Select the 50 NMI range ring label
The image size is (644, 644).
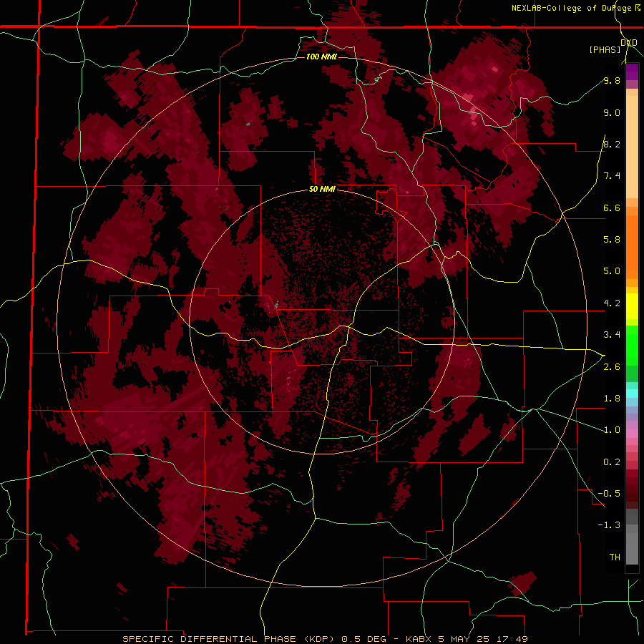tap(322, 189)
